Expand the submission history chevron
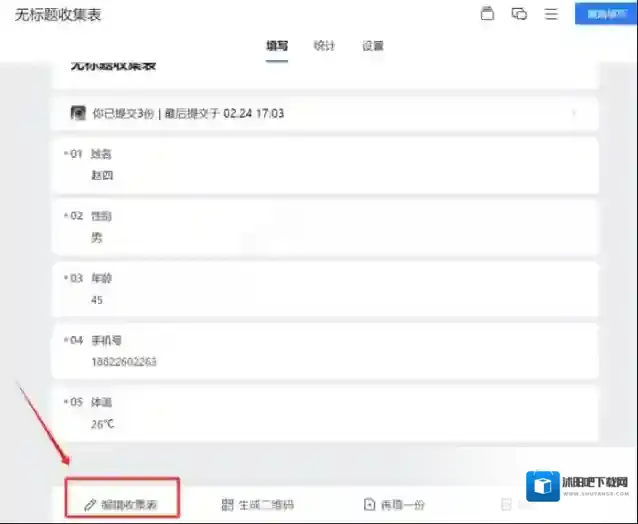Image resolution: width=638 pixels, height=524 pixels. coord(574,113)
